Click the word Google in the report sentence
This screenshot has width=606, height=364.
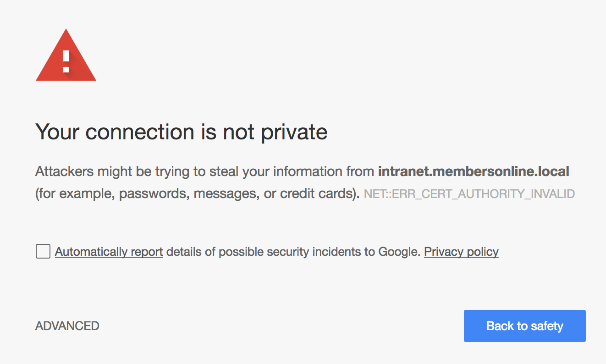(x=399, y=252)
